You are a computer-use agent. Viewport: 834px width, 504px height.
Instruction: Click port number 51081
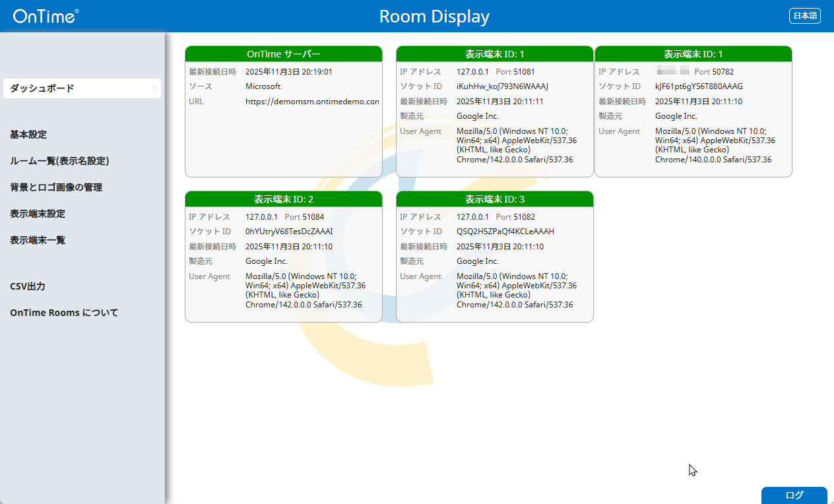524,72
